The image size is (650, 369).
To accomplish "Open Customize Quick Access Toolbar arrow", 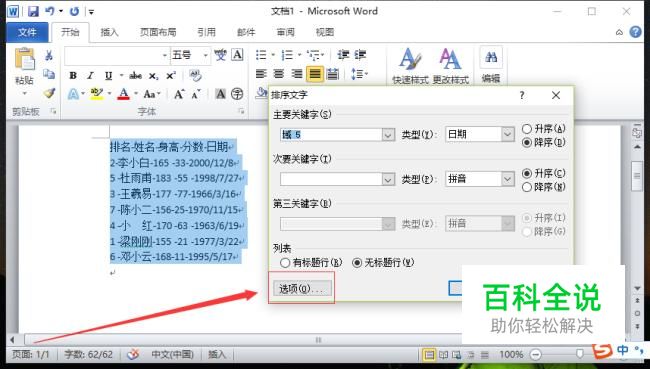I will (x=91, y=12).
